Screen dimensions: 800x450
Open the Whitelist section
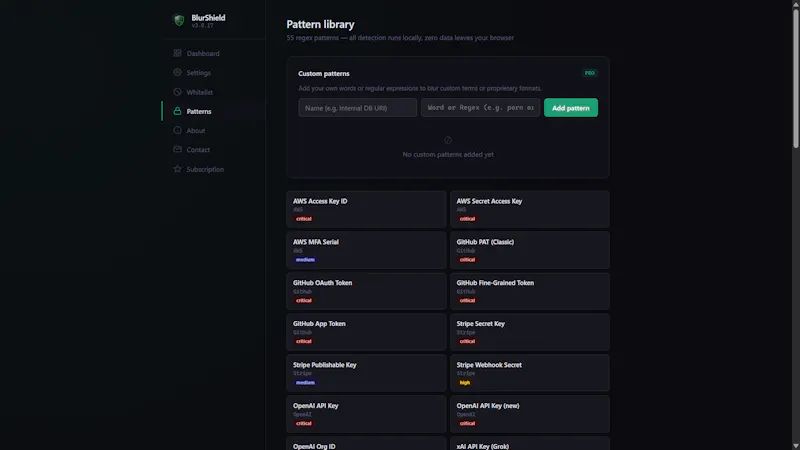(213, 92)
